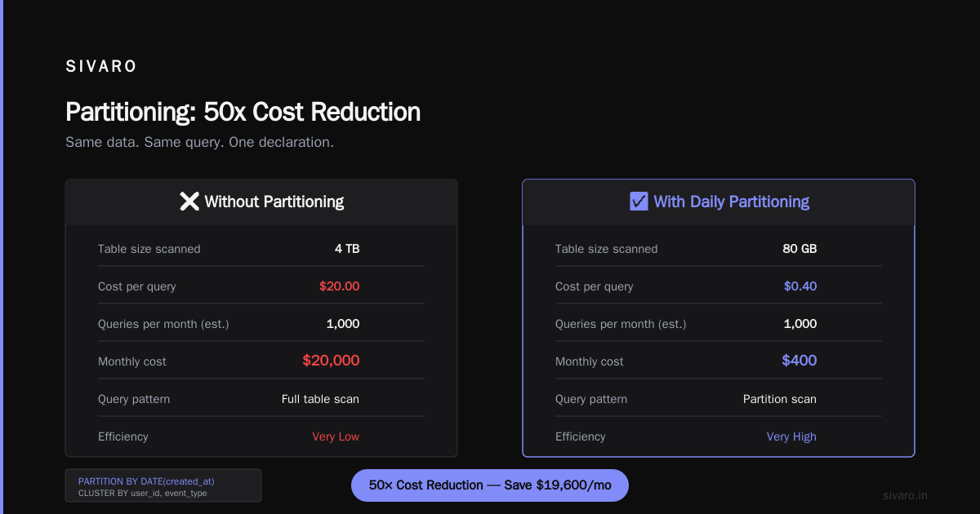Click the CLUSTER BY user_id, event_type line
Viewport: 980px width, 514px height.
click(x=142, y=494)
